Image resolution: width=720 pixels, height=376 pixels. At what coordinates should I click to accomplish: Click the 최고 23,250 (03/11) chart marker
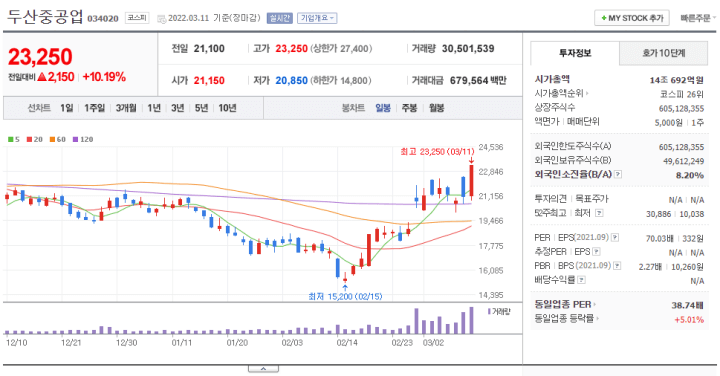[437, 152]
